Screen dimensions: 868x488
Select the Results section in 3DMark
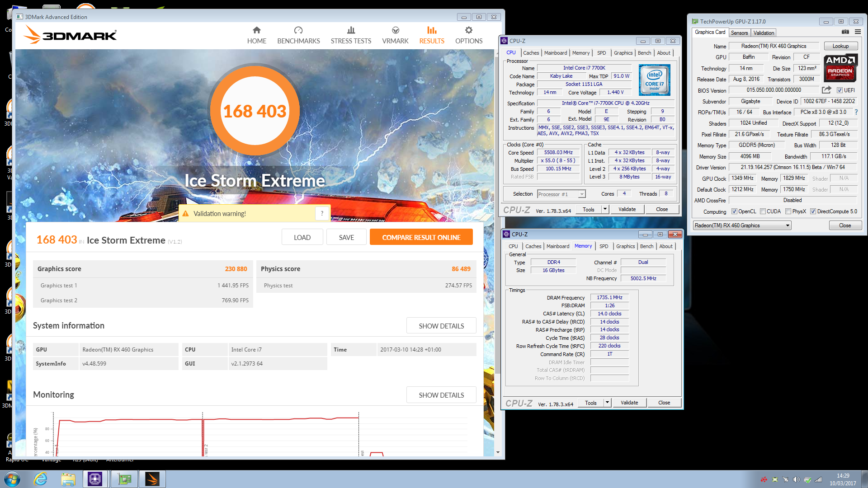432,35
